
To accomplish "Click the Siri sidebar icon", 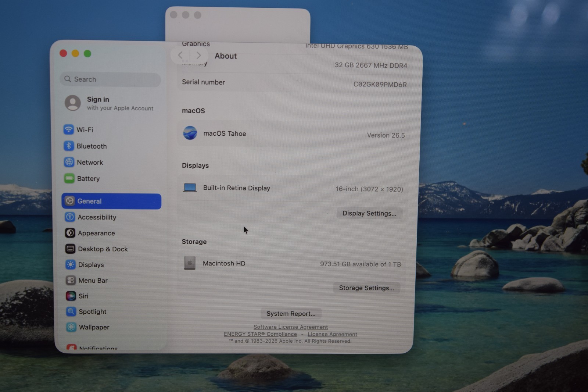I will click(x=71, y=296).
